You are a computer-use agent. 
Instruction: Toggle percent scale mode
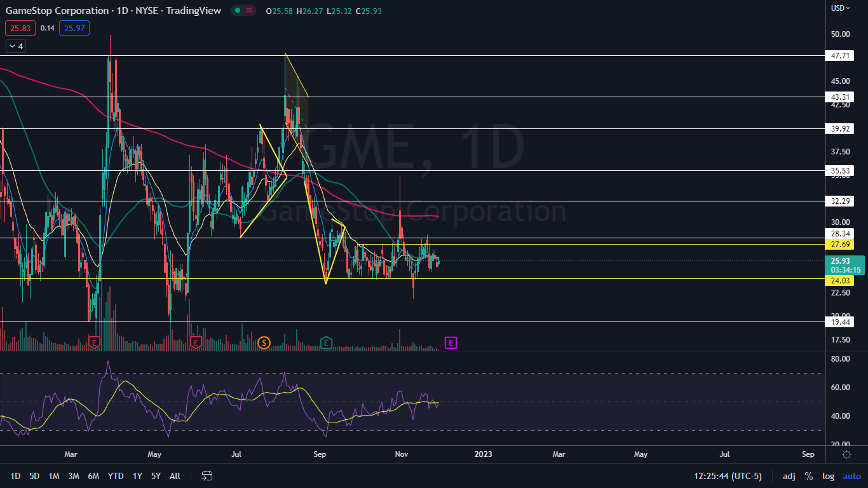(809, 476)
